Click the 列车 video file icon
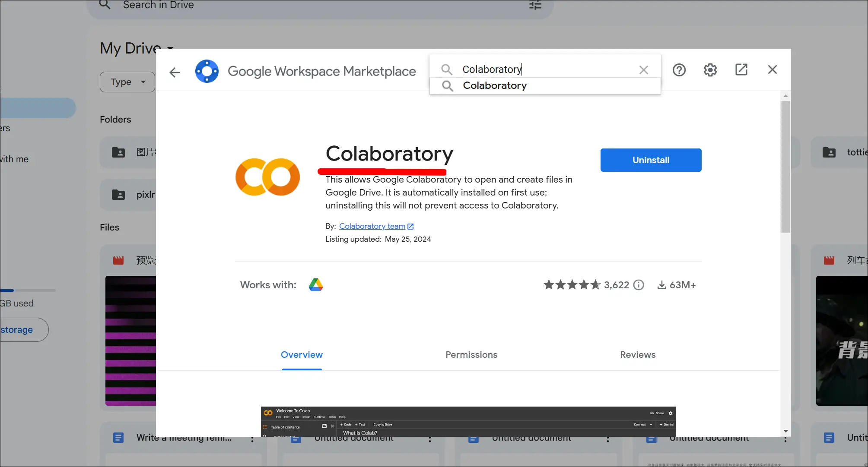This screenshot has width=868, height=467. pos(829,260)
